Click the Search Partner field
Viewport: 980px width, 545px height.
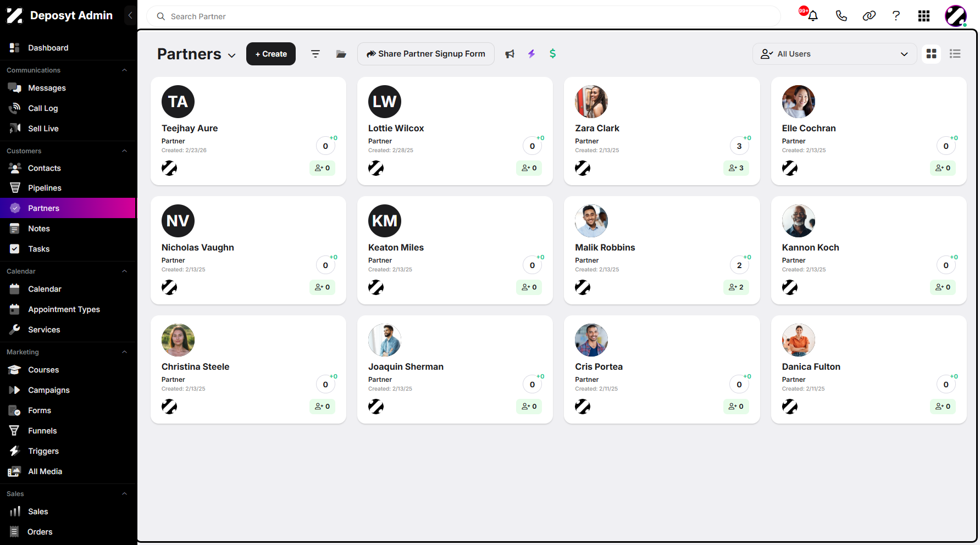tap(463, 16)
